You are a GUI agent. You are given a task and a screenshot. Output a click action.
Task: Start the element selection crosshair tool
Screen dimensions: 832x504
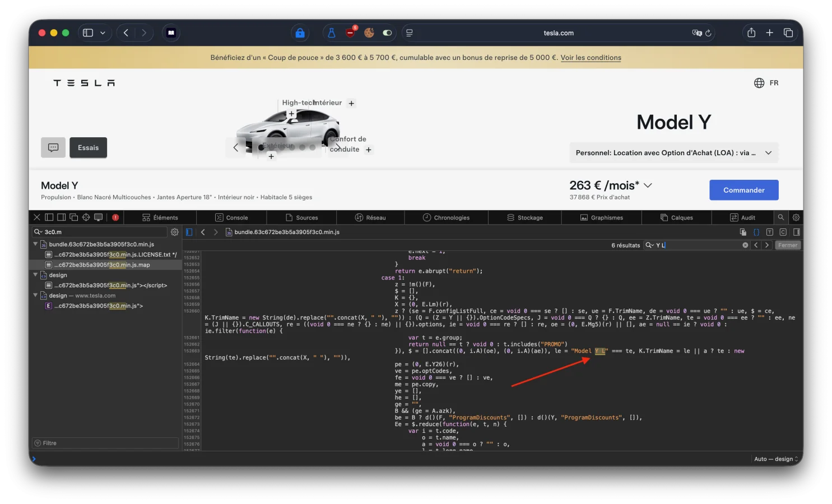86,217
